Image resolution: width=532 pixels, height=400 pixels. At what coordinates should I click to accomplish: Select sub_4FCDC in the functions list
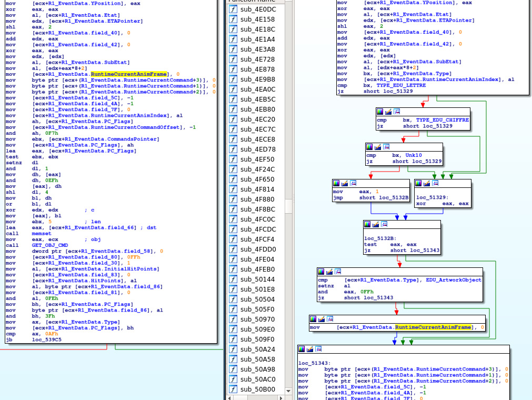(258, 229)
